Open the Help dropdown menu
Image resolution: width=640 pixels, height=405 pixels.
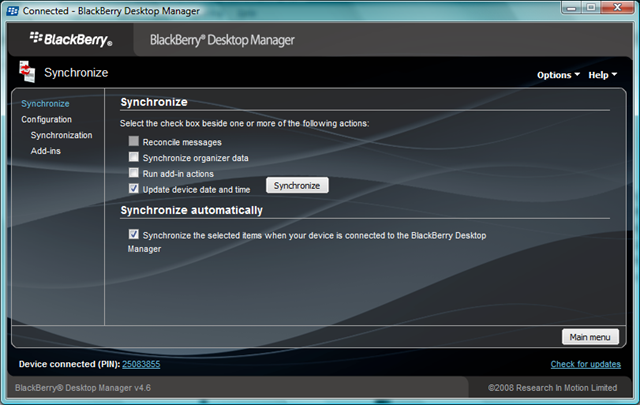point(602,75)
